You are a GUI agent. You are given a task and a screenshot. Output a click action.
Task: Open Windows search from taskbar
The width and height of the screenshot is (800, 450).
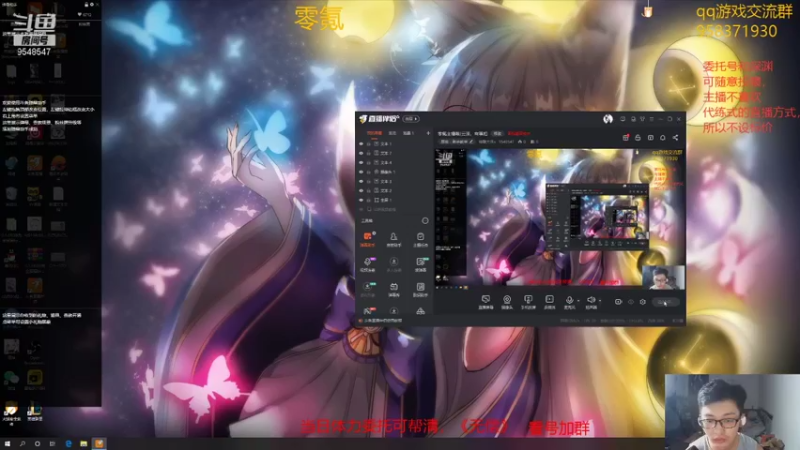(22, 444)
